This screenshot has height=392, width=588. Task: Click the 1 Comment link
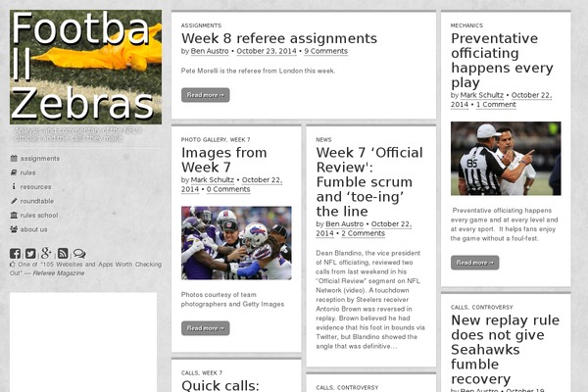[x=496, y=105]
